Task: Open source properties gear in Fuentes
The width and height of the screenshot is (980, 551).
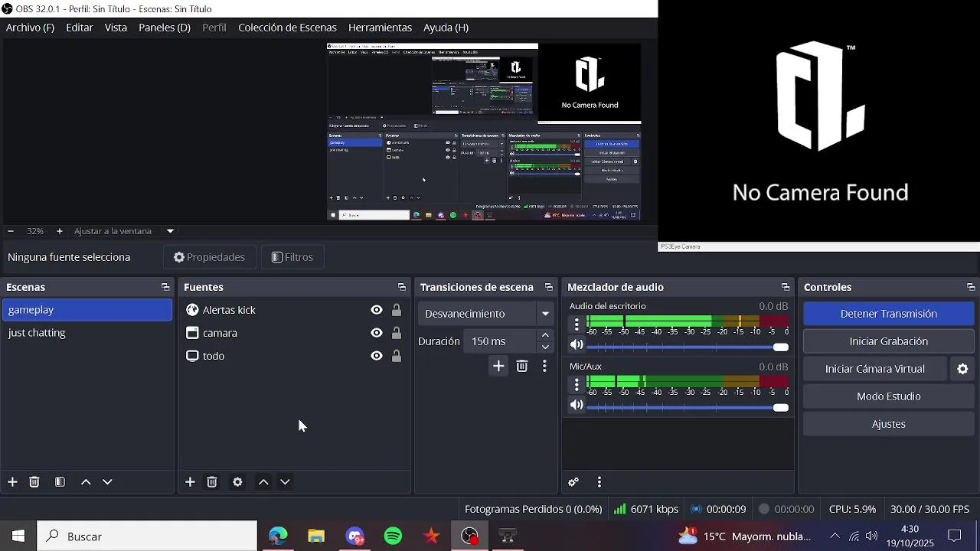Action: click(x=237, y=482)
